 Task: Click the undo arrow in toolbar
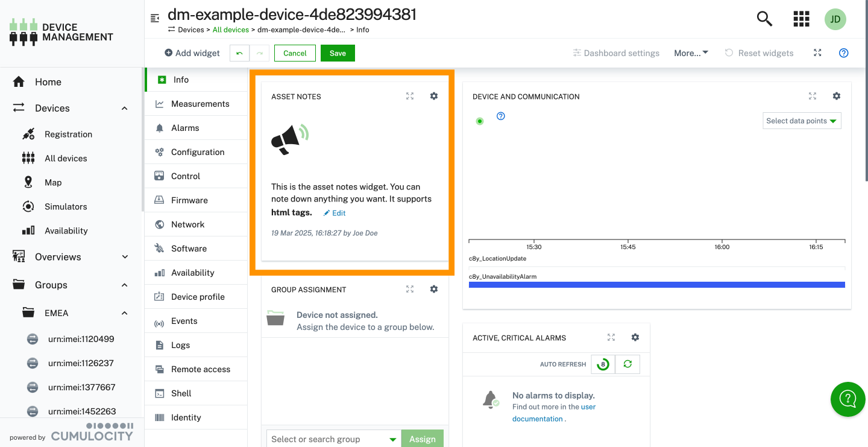coord(239,53)
